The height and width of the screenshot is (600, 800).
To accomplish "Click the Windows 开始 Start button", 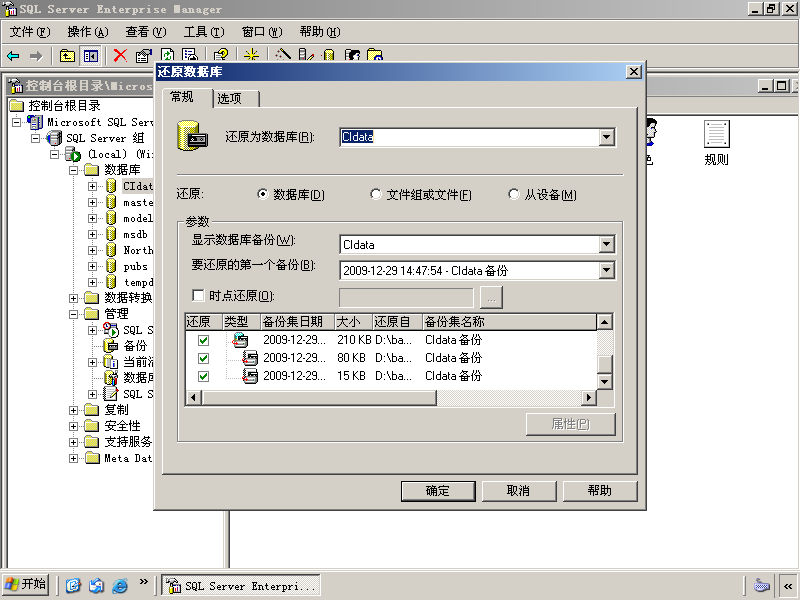I will click(x=26, y=584).
